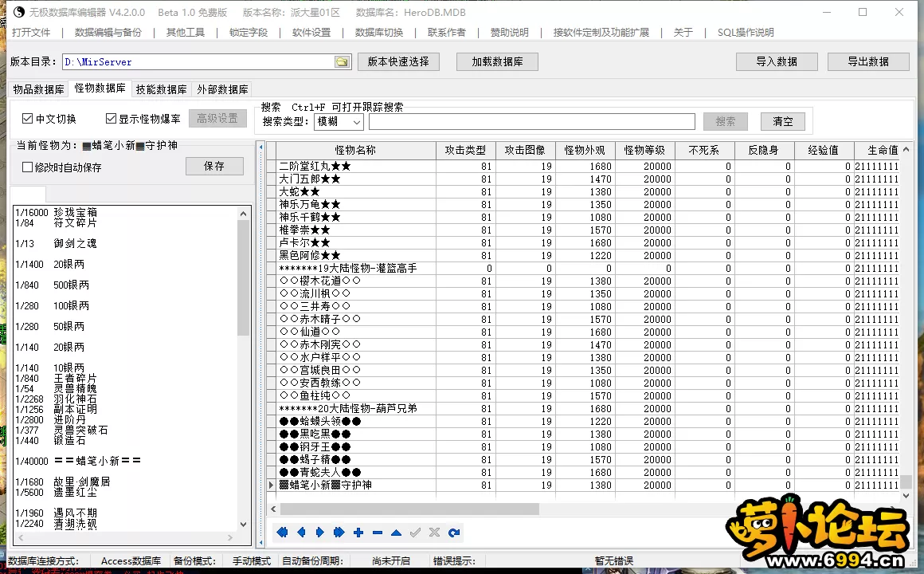Click the drop list vertical scrollbar thumb
Screen dimensions: 924x574
point(244,279)
